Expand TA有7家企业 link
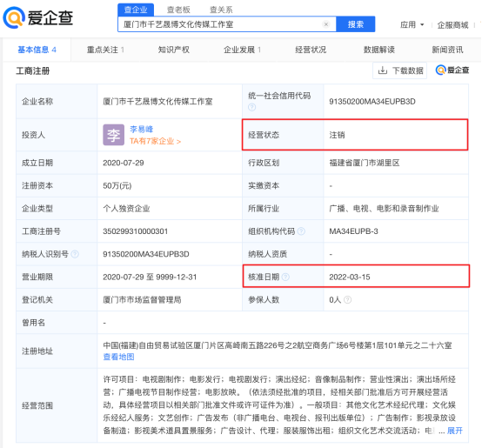The width and height of the screenshot is (482, 448). (x=155, y=141)
